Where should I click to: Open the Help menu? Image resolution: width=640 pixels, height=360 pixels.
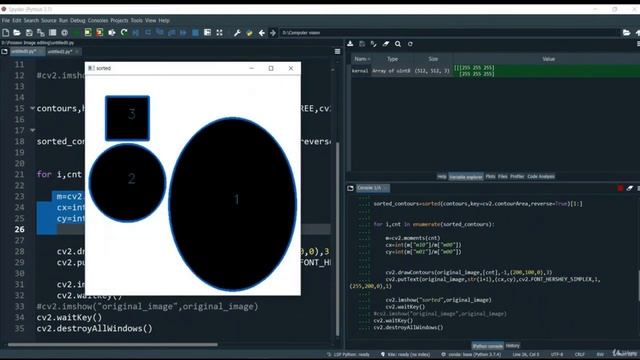164,20
